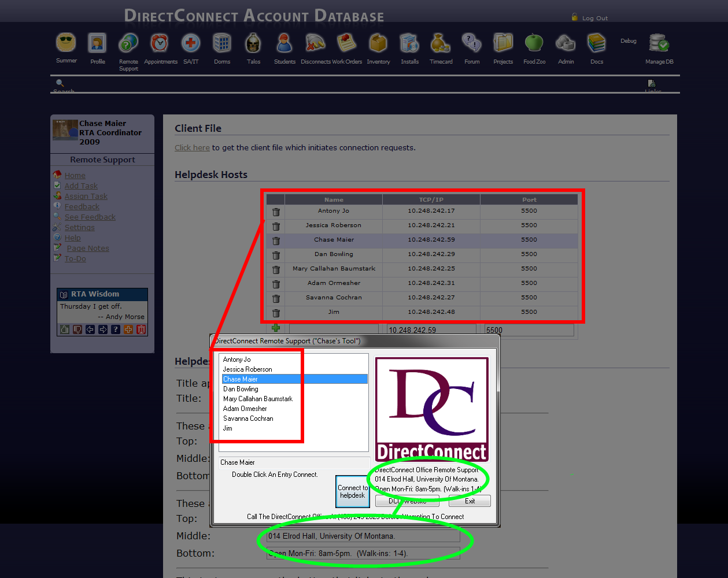
Task: Thumbs down the RTA Wisdom quote
Action: (x=77, y=329)
